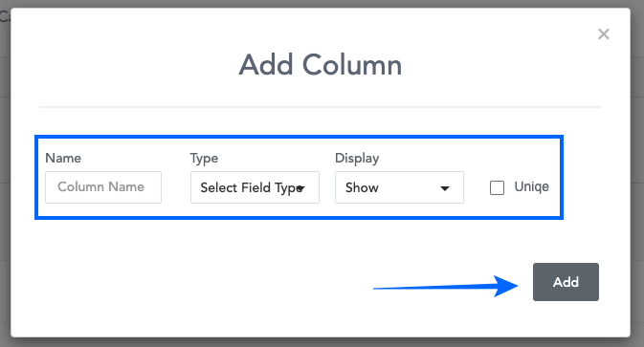
Task: Click the caret arrow beside Show
Action: (444, 188)
